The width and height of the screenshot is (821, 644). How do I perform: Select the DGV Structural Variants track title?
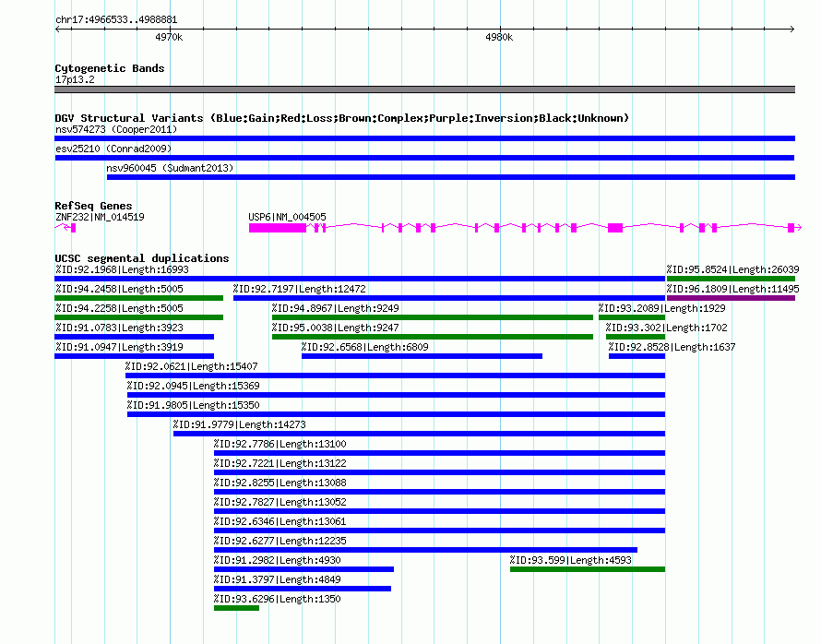pyautogui.click(x=341, y=118)
